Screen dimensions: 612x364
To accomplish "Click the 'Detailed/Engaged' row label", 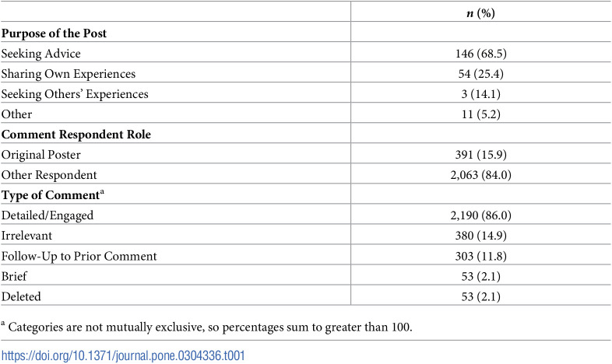I will [47, 215].
